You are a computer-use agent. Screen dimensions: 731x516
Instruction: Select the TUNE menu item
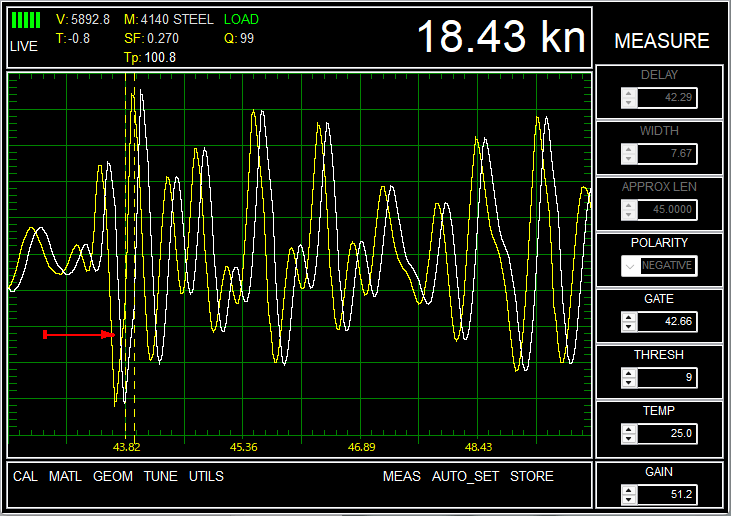point(160,476)
